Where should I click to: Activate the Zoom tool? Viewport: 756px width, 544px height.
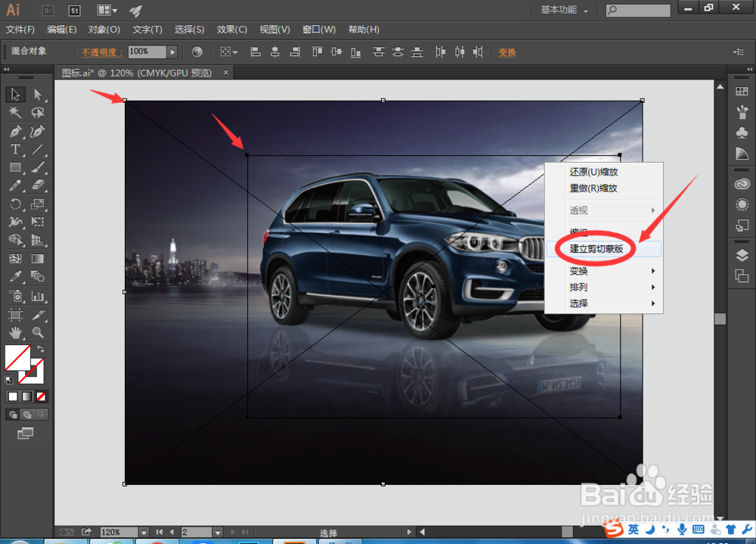[38, 333]
